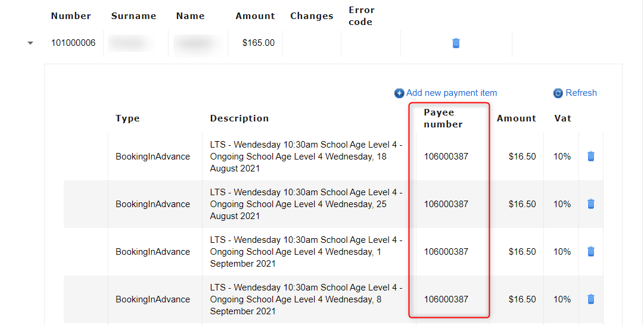The width and height of the screenshot is (644, 325).
Task: Click the Type column header
Action: coord(127,118)
